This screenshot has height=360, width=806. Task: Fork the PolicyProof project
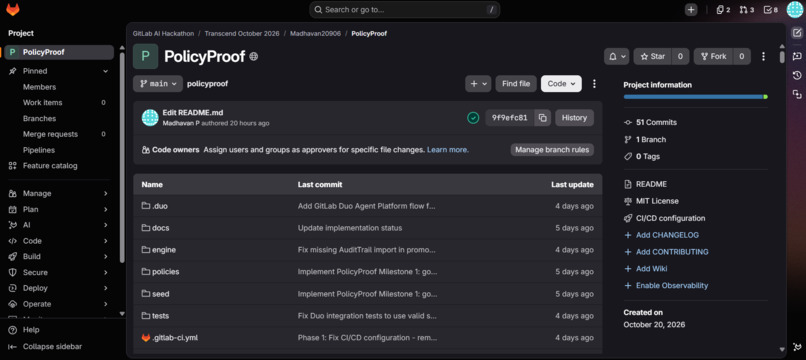(x=713, y=57)
